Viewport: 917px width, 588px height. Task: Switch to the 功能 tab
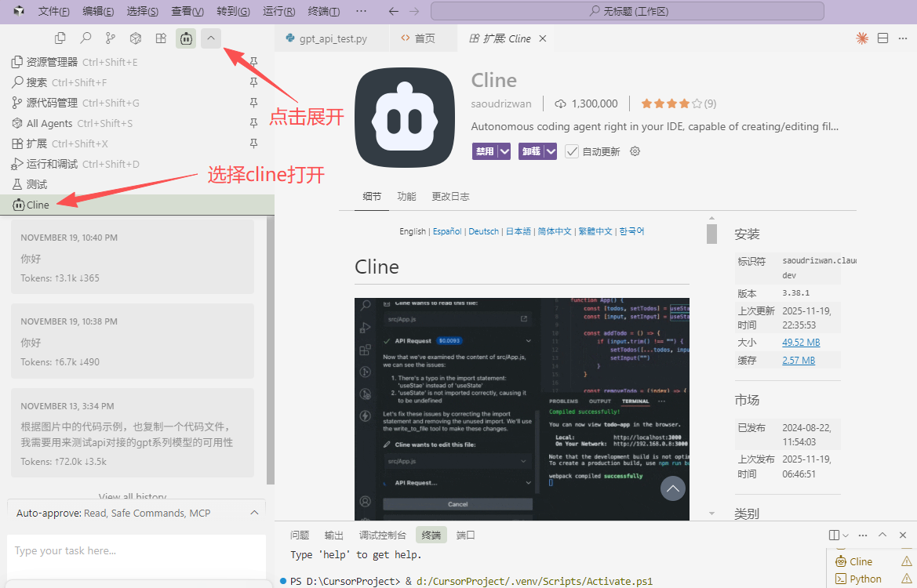tap(406, 196)
